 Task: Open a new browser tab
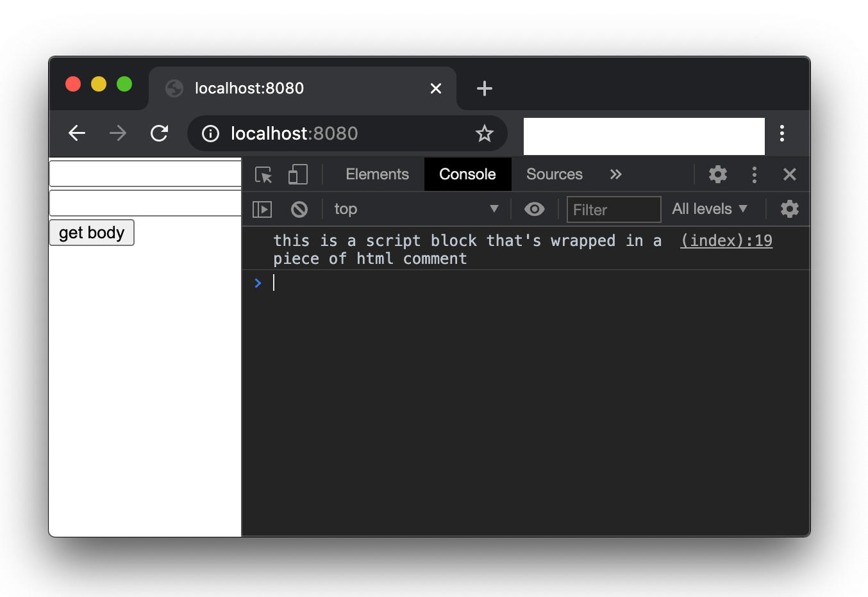(485, 88)
